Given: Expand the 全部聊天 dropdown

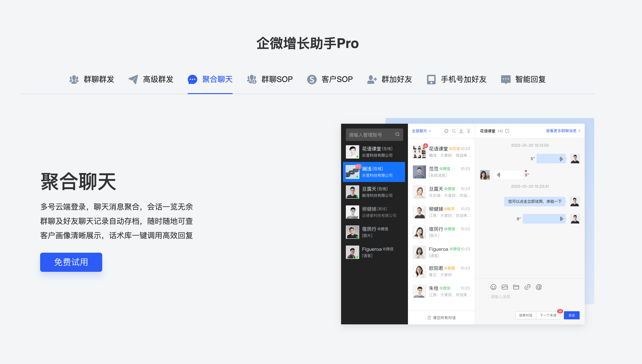Looking at the screenshot, I should [421, 131].
